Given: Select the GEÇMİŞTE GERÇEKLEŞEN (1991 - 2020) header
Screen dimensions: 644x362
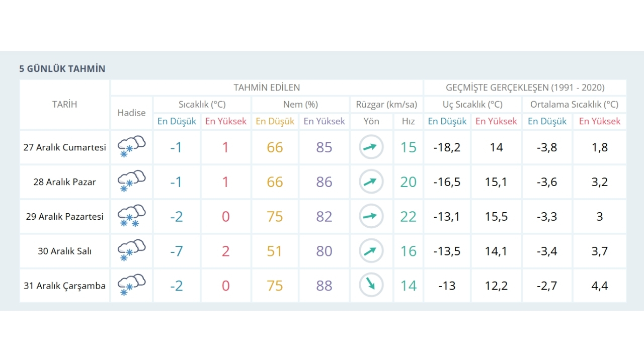Looking at the screenshot, I should click(x=525, y=87).
